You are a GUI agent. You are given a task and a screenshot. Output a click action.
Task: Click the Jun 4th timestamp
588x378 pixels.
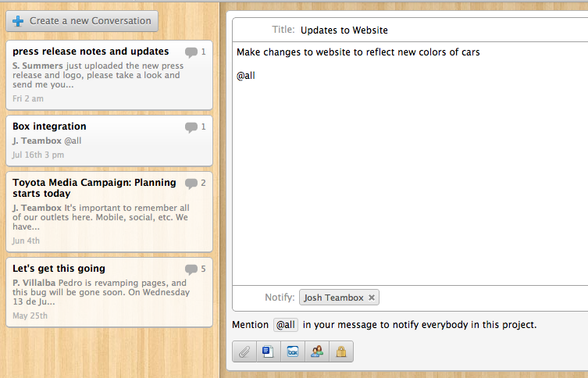(26, 241)
